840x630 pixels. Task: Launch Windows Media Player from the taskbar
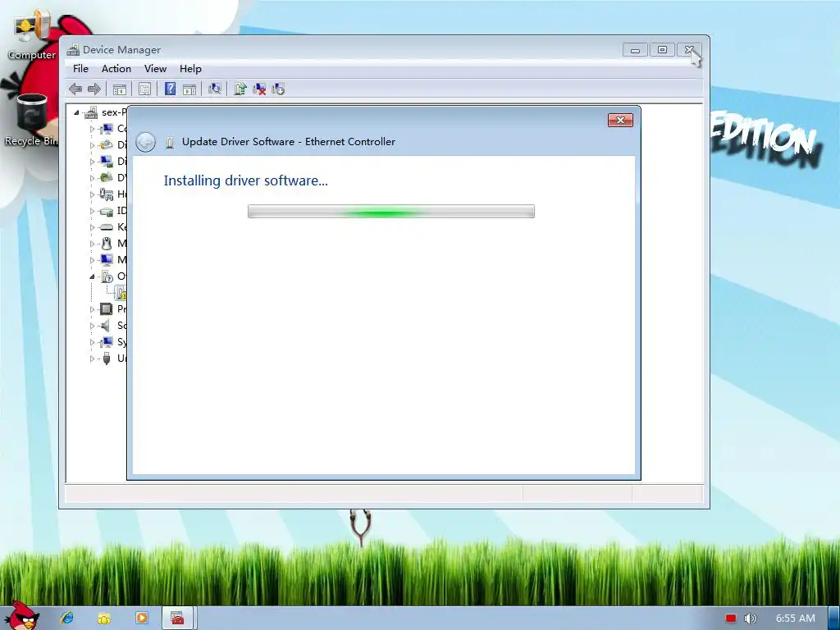point(141,618)
